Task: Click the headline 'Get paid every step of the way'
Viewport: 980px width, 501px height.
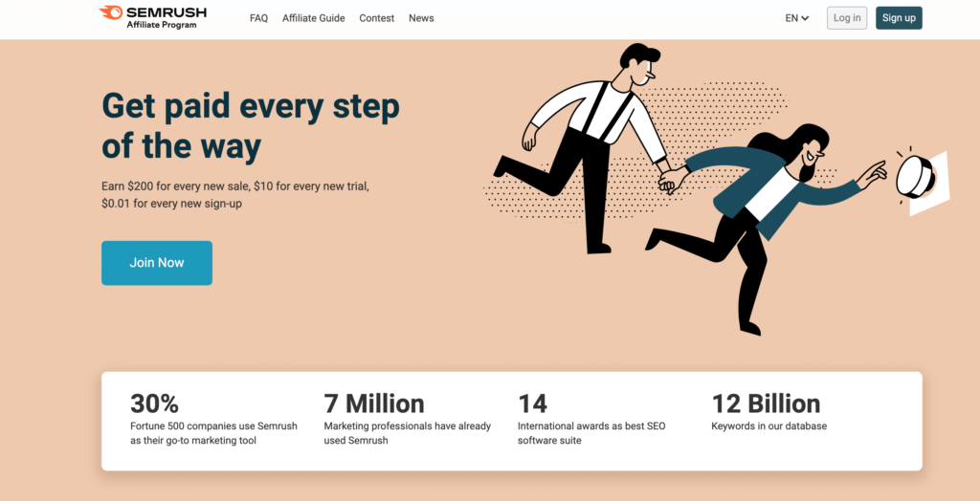Action: pyautogui.click(x=251, y=127)
